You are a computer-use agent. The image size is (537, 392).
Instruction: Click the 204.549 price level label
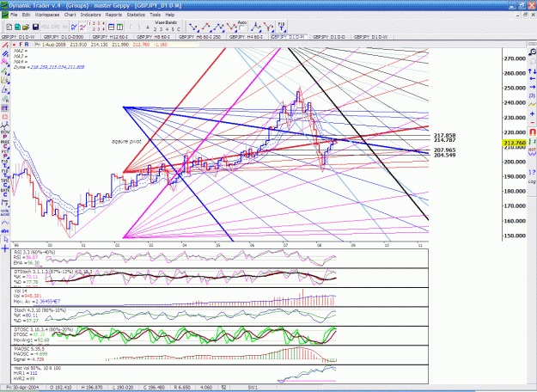click(444, 156)
